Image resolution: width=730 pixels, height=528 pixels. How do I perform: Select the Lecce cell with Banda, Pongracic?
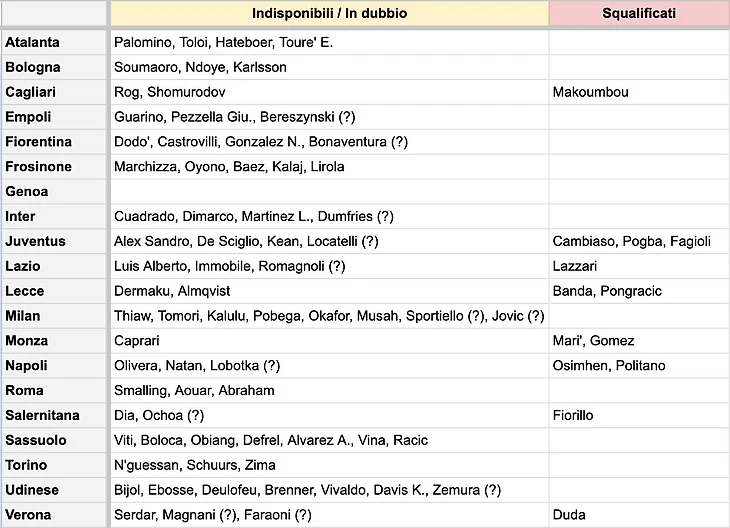(x=639, y=291)
